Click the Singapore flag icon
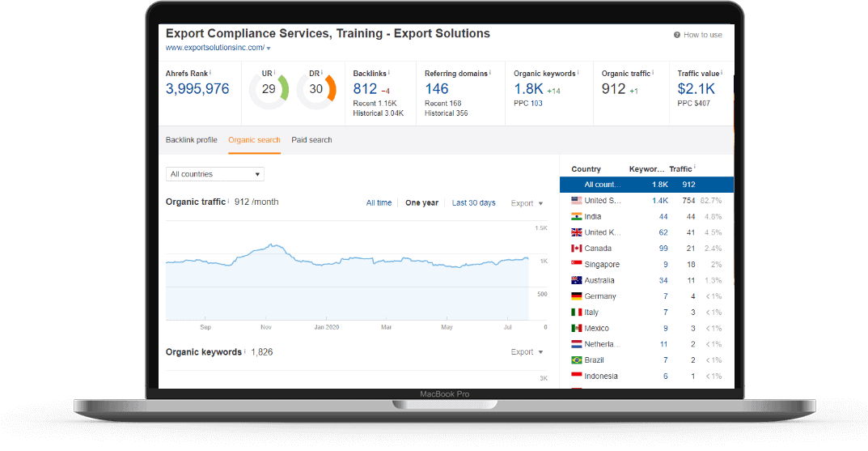 click(576, 264)
